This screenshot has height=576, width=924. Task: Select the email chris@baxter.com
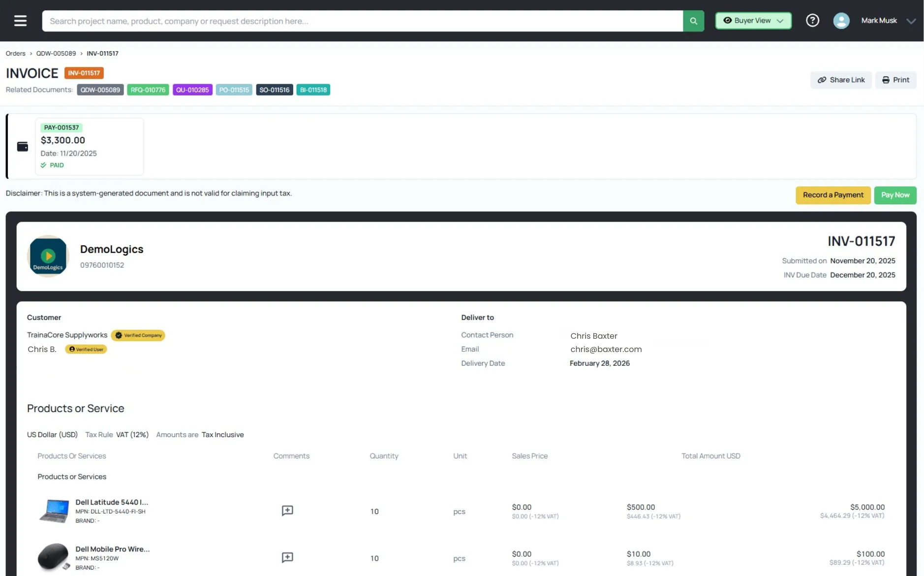pos(606,349)
